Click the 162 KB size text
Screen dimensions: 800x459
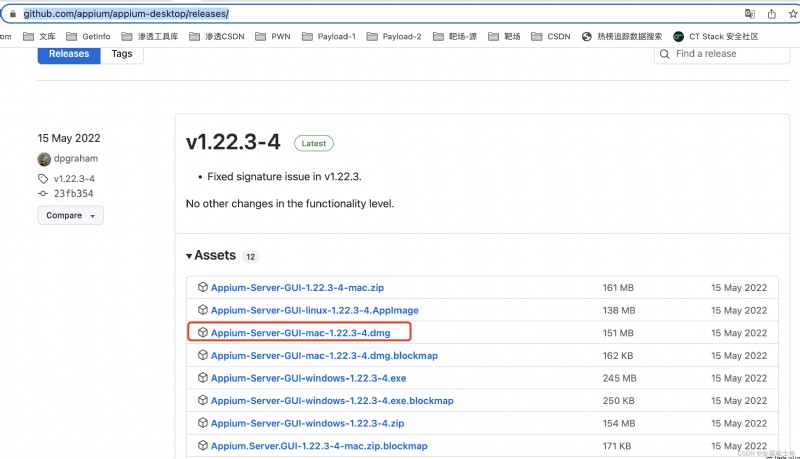(x=618, y=355)
